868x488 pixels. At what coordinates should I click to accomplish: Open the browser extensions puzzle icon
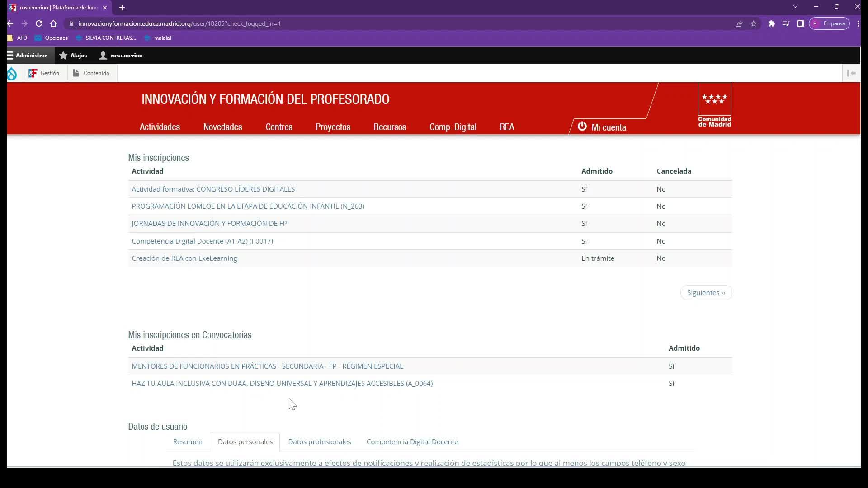pyautogui.click(x=772, y=23)
